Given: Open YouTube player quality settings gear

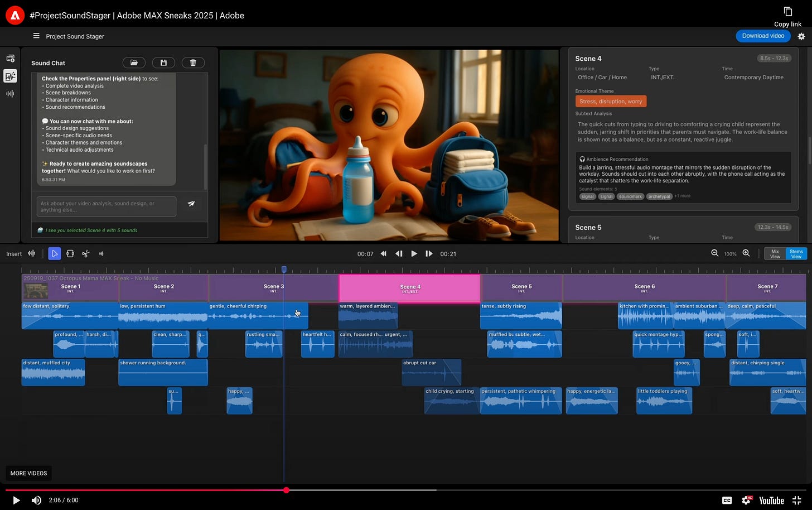Looking at the screenshot, I should (x=746, y=501).
